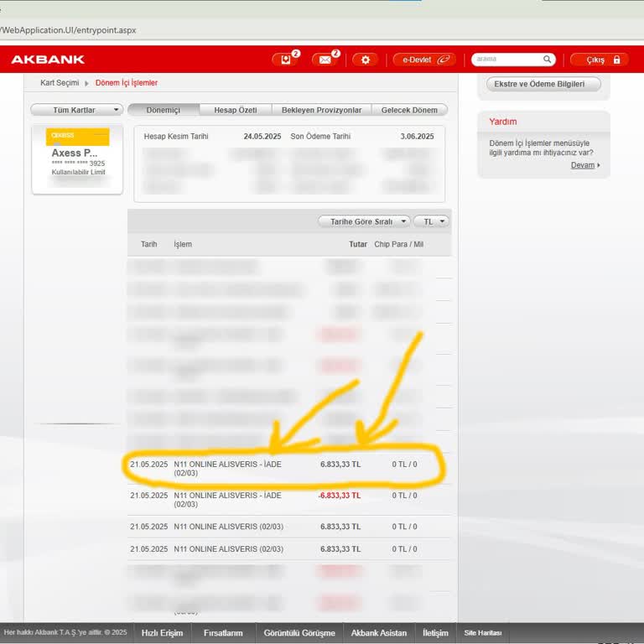Open Hızlı Erişim in footer
Screen dimensions: 644x644
pyautogui.click(x=162, y=633)
